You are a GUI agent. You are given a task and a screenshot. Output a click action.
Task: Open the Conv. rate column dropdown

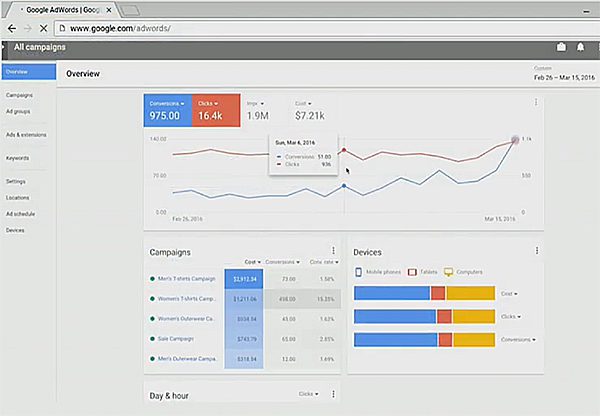click(x=324, y=262)
